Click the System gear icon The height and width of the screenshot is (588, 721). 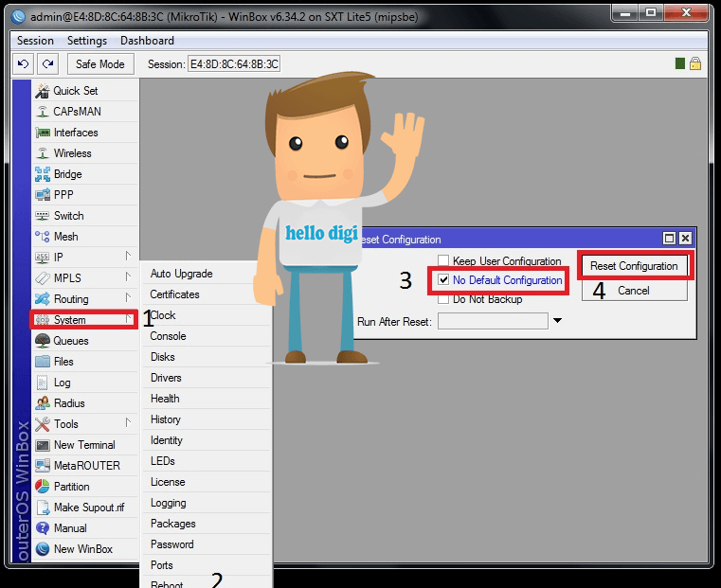[x=43, y=320]
